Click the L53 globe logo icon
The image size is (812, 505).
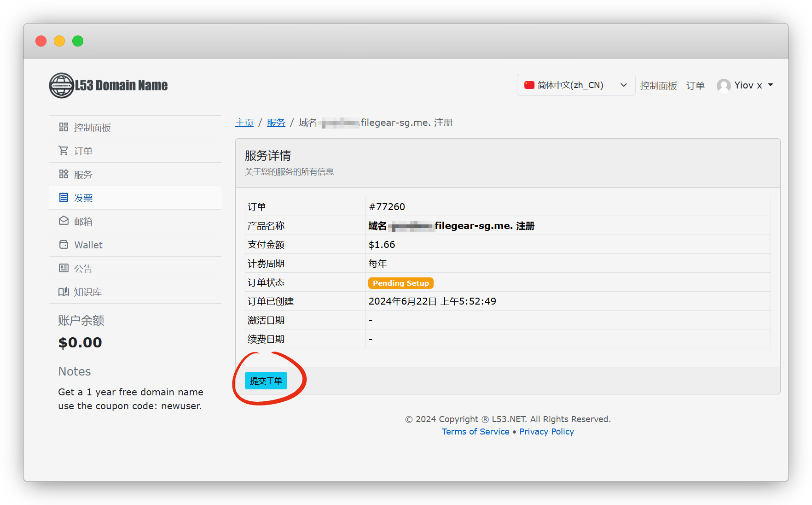point(62,86)
